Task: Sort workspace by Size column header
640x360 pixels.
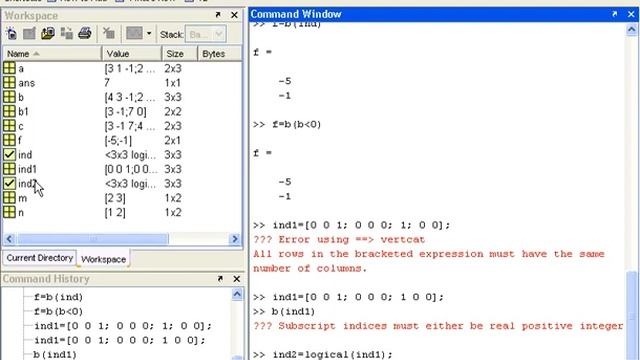Action: tap(179, 54)
